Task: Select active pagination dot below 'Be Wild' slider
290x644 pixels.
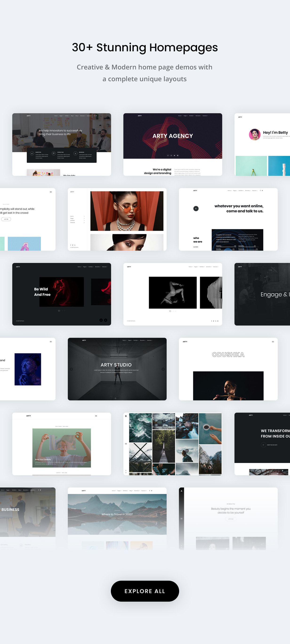Action: pyautogui.click(x=59, y=311)
